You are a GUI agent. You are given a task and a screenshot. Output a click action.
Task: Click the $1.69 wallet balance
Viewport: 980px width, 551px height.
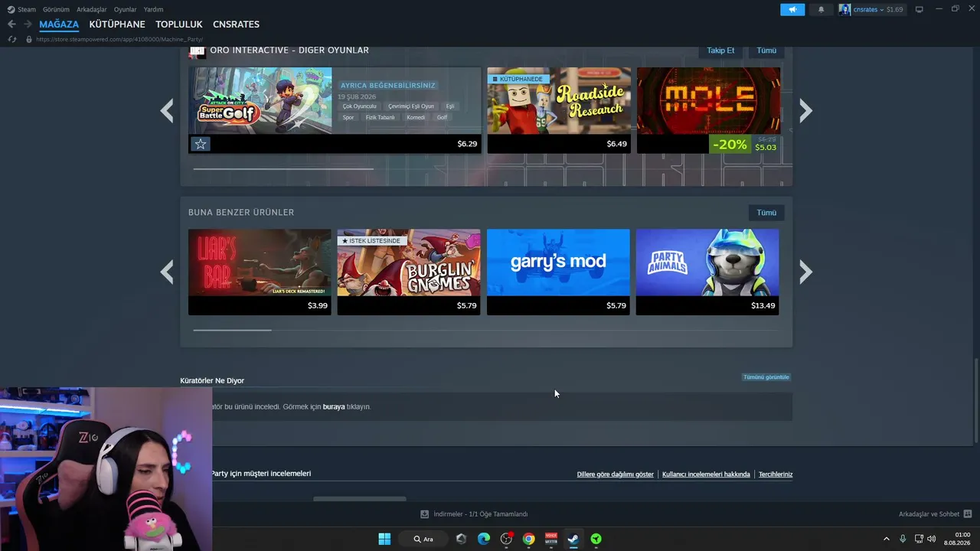point(894,9)
